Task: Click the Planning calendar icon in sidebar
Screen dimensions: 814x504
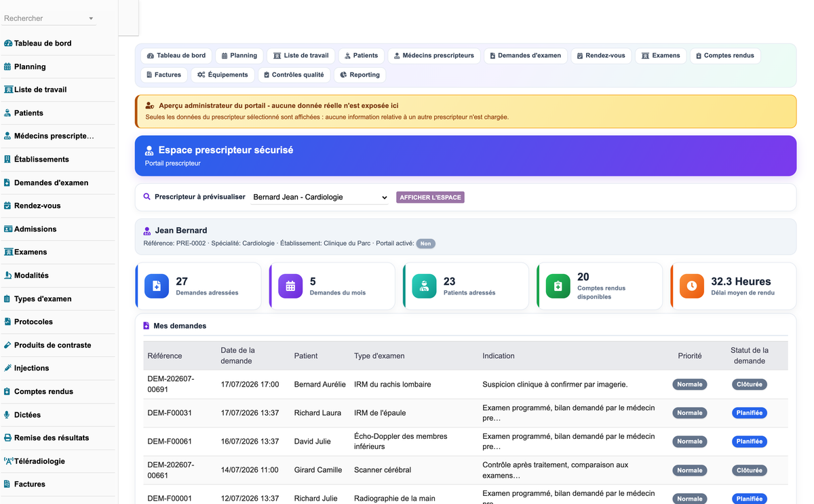Action: 7,66
